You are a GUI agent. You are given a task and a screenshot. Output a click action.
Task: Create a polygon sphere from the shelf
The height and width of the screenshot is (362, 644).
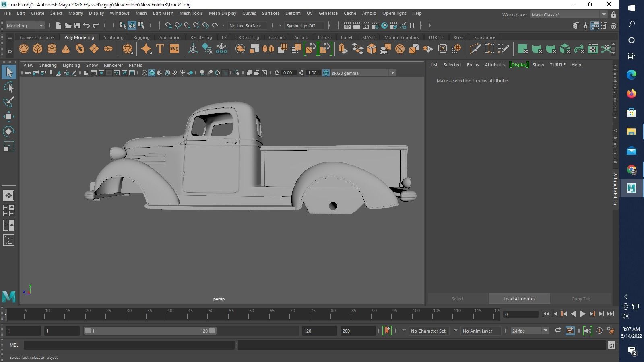tap(24, 49)
